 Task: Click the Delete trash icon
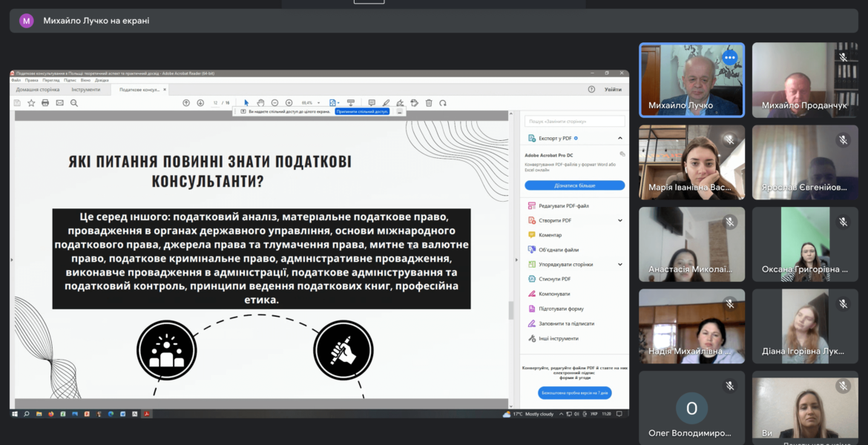(x=429, y=103)
